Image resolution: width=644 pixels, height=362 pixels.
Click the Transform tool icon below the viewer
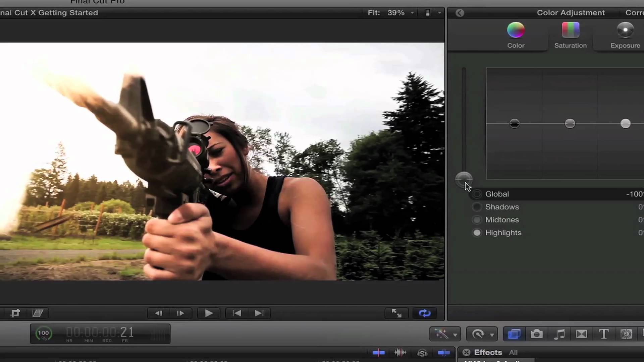tap(15, 313)
